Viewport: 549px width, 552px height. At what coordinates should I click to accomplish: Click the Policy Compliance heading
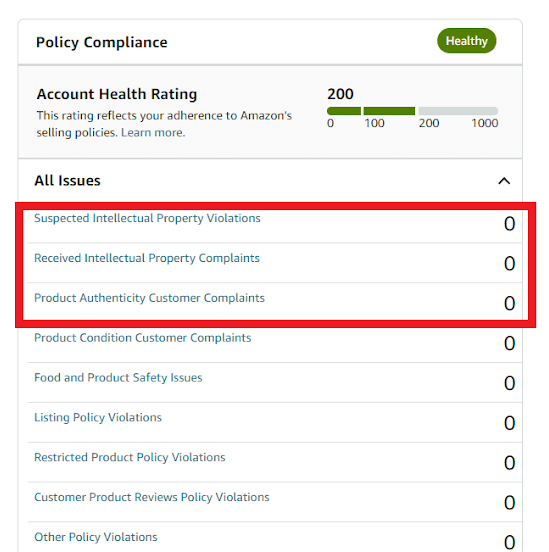[x=102, y=42]
